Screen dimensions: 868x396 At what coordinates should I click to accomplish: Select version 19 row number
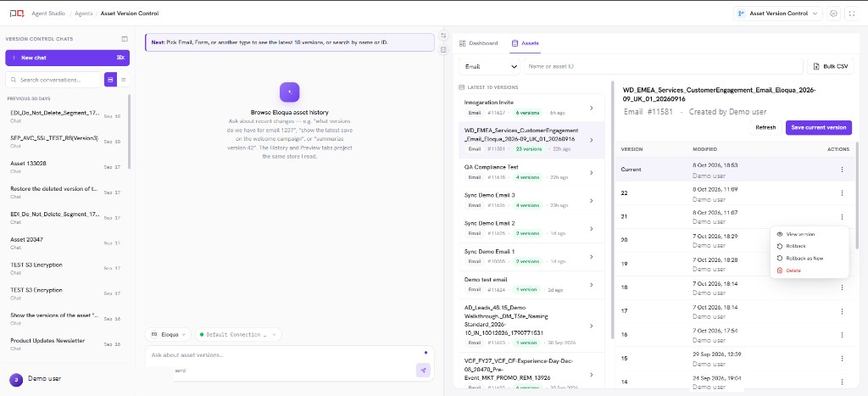tap(624, 264)
